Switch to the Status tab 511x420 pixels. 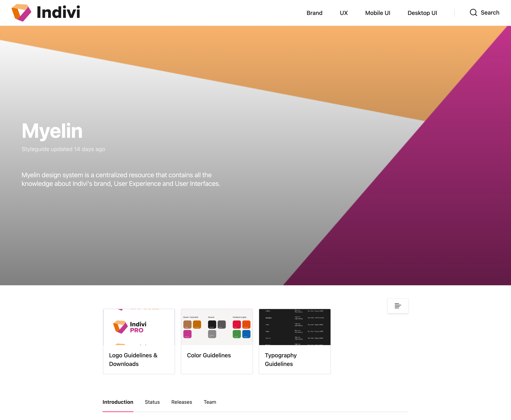(152, 402)
